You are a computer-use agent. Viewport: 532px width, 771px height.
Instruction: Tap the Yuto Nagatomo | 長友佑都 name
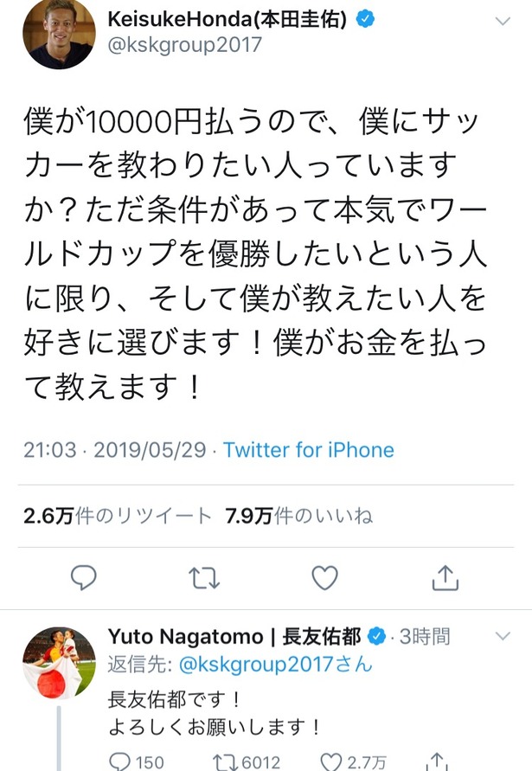[234, 636]
